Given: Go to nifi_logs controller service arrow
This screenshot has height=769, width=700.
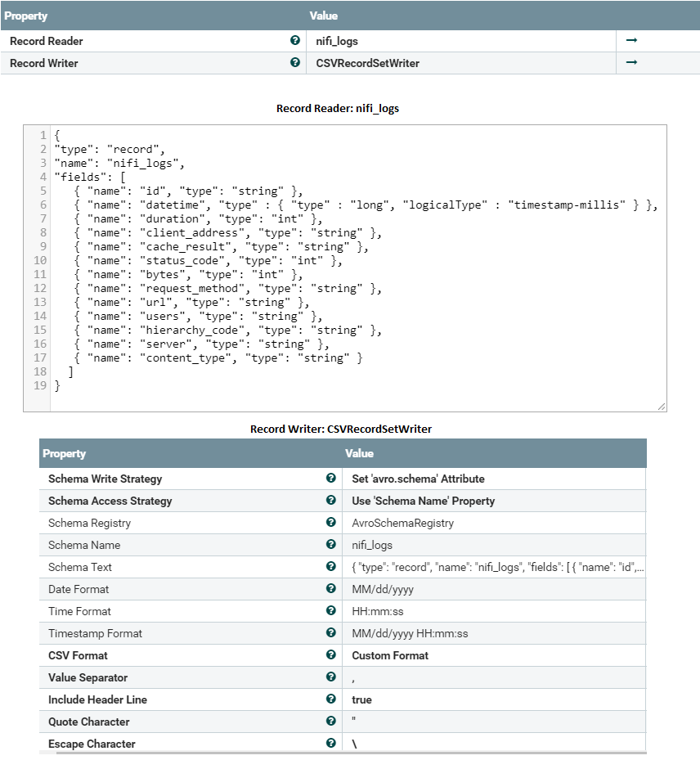Looking at the screenshot, I should point(631,40).
